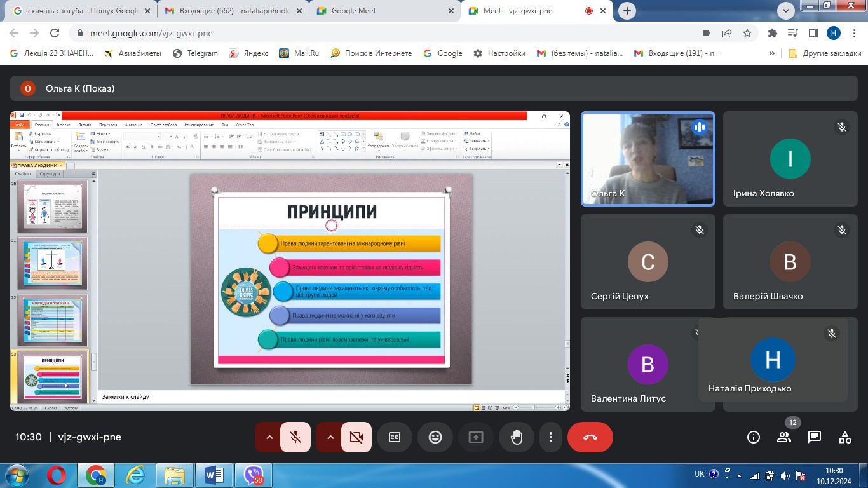
Task: Open the Activities panel icon
Action: [845, 437]
